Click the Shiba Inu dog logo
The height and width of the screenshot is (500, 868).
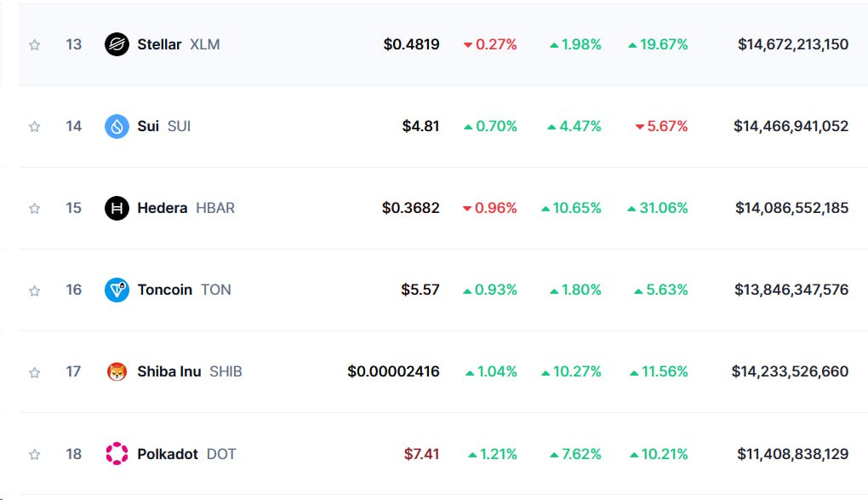coord(117,372)
